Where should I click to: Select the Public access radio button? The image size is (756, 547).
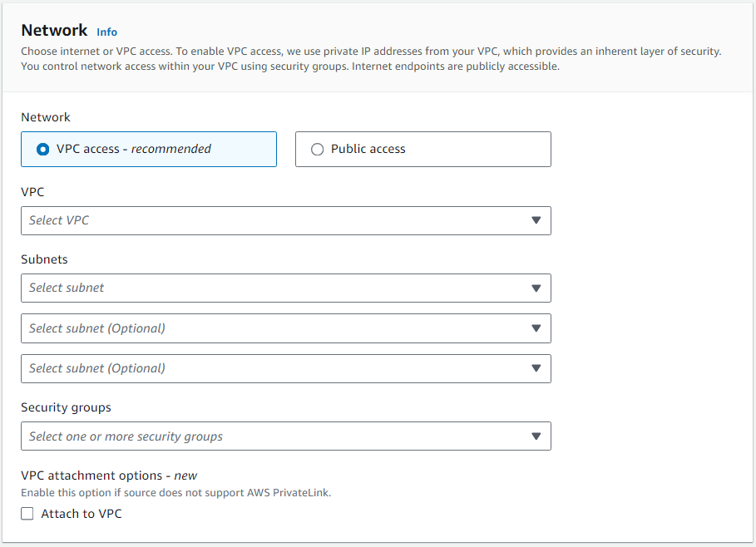[x=317, y=150]
